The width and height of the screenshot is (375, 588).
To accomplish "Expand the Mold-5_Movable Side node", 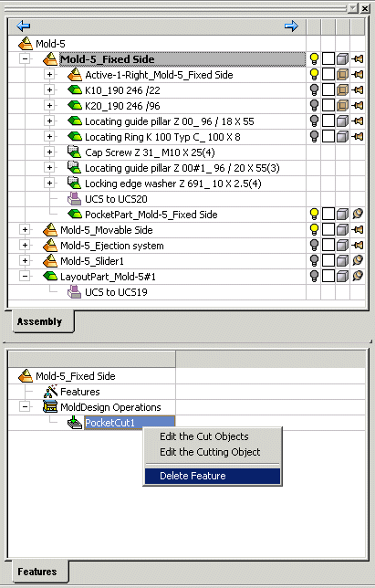I will click(25, 229).
